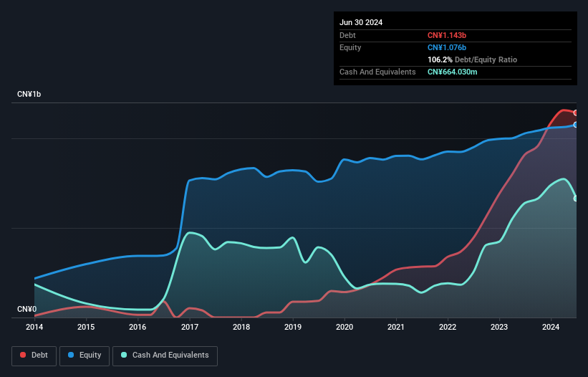
Task: Toggle the Debt legend button
Action: [34, 355]
